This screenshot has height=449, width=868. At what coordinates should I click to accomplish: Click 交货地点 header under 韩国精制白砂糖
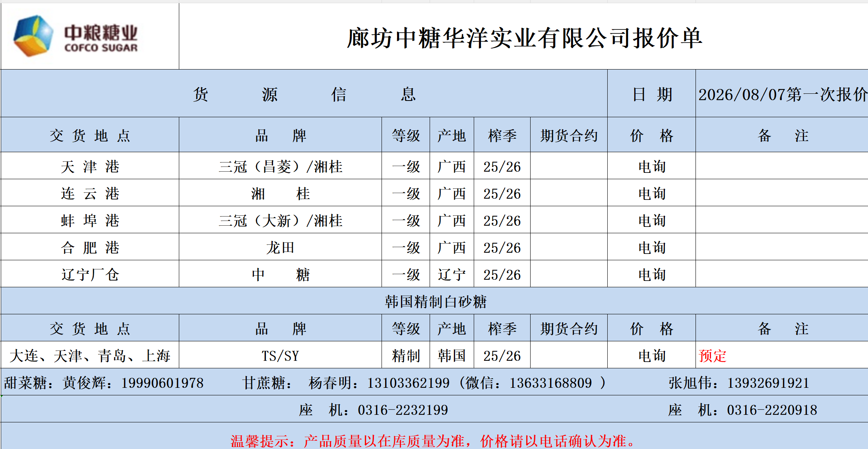[90, 328]
